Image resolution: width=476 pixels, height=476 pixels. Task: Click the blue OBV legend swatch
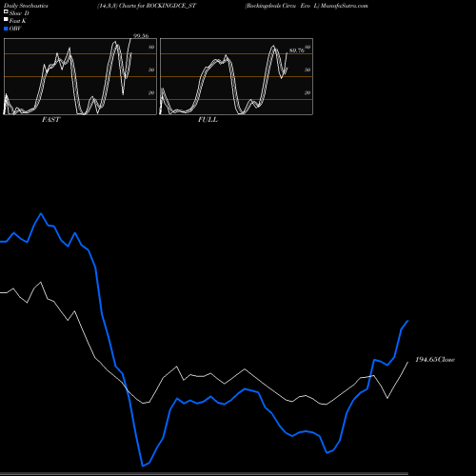(x=6, y=29)
